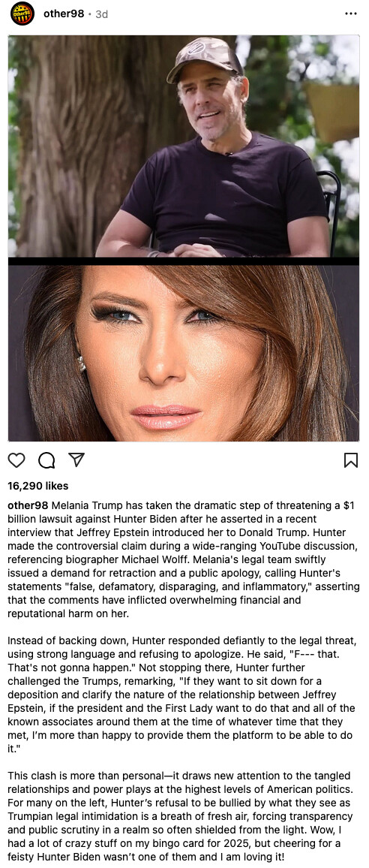Click the woman's earring in the bottom photo
This screenshot has height=868, width=369.
click(82, 363)
